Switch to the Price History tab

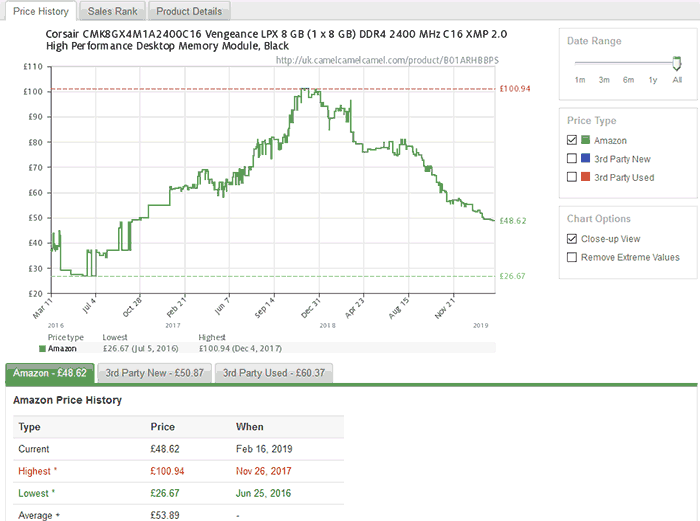(x=41, y=11)
